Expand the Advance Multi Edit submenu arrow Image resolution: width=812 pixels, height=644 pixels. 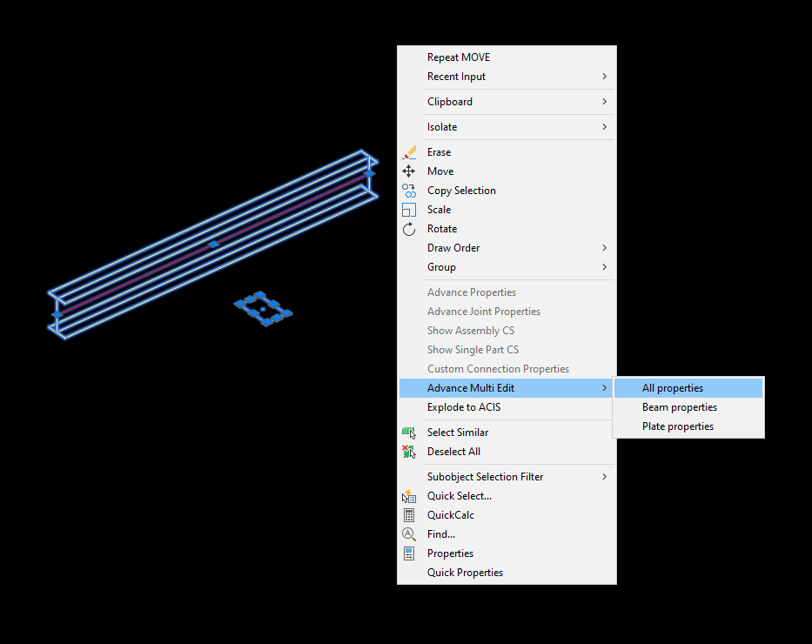pos(604,388)
